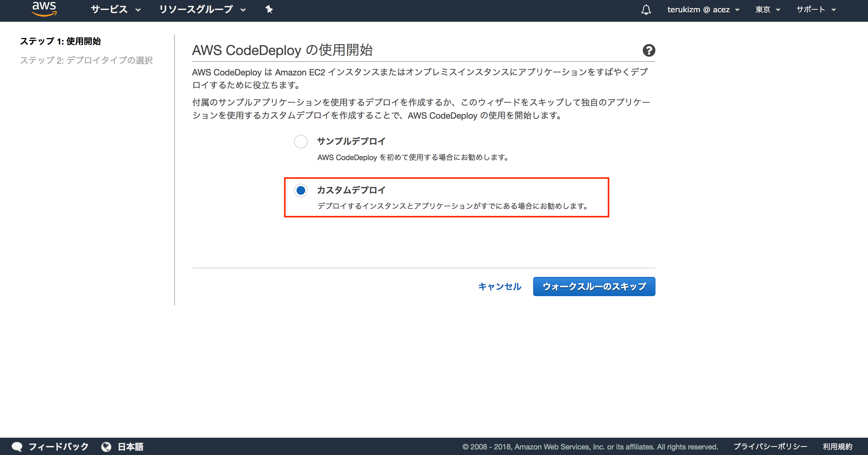The height and width of the screenshot is (455, 868).
Task: Click the globe language icon
Action: pyautogui.click(x=106, y=447)
